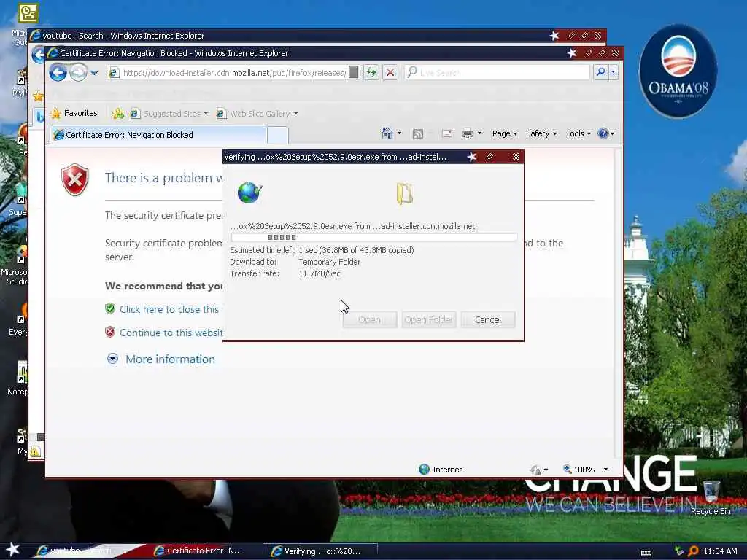The width and height of the screenshot is (747, 560).
Task: Switch to Verifying download taskbar item
Action: click(x=320, y=551)
